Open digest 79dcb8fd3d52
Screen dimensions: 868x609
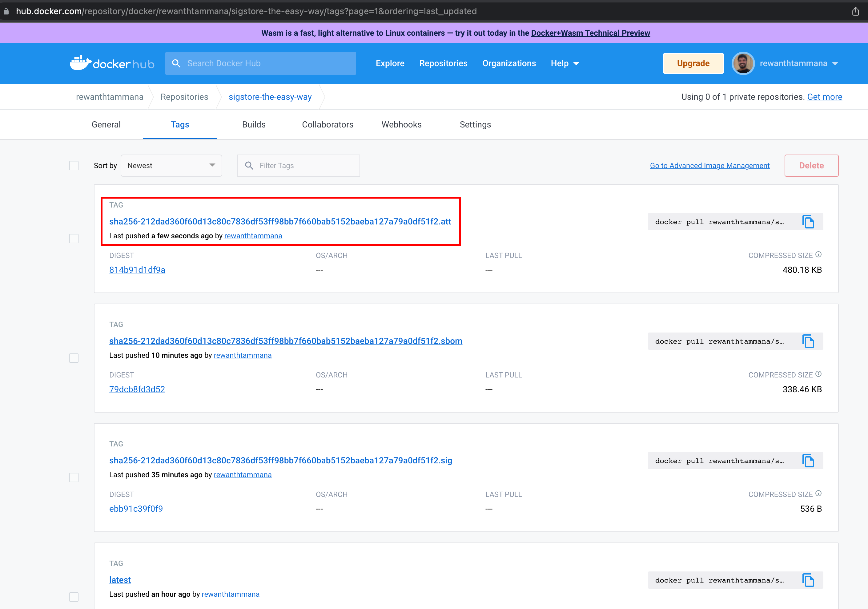137,389
